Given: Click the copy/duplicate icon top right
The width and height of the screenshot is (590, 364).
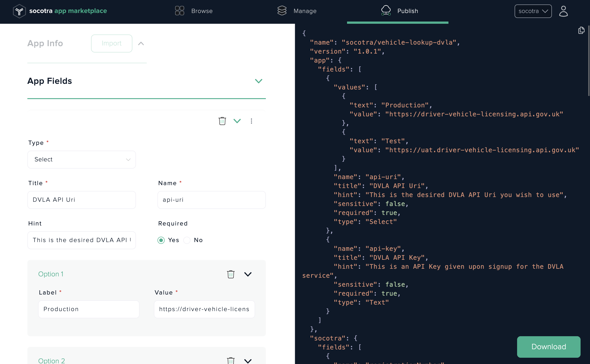Looking at the screenshot, I should (581, 30).
